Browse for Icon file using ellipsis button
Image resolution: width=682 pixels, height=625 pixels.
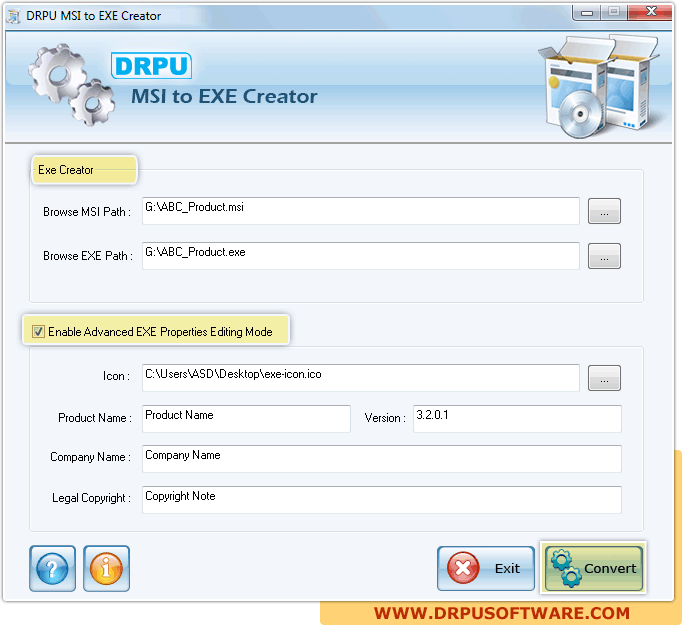(x=604, y=378)
